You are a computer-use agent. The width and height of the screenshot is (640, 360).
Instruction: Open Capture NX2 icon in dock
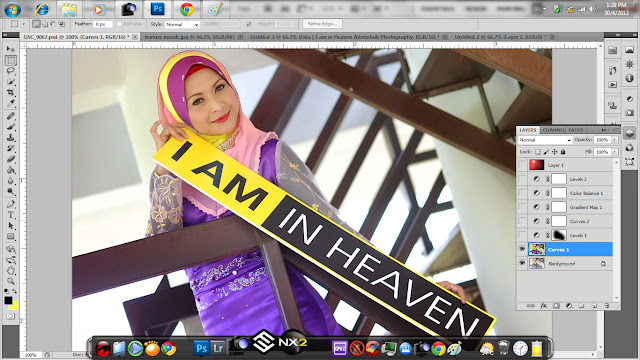(292, 342)
